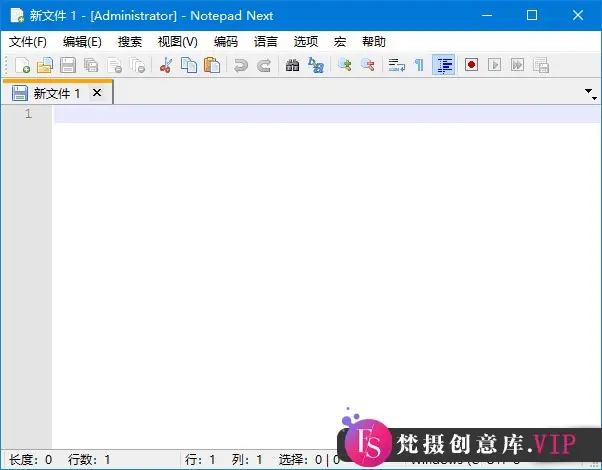The width and height of the screenshot is (602, 470).
Task: Click line number 1 in margin
Action: coord(28,114)
